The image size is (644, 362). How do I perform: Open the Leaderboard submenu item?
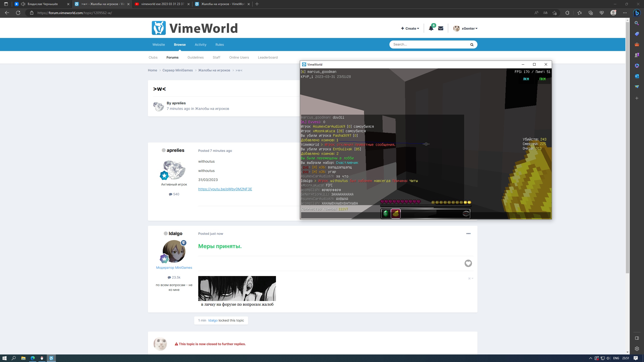(268, 57)
